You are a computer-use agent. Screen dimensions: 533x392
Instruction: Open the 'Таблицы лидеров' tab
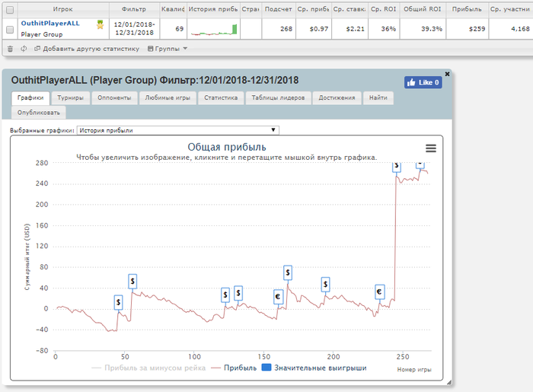tap(278, 98)
